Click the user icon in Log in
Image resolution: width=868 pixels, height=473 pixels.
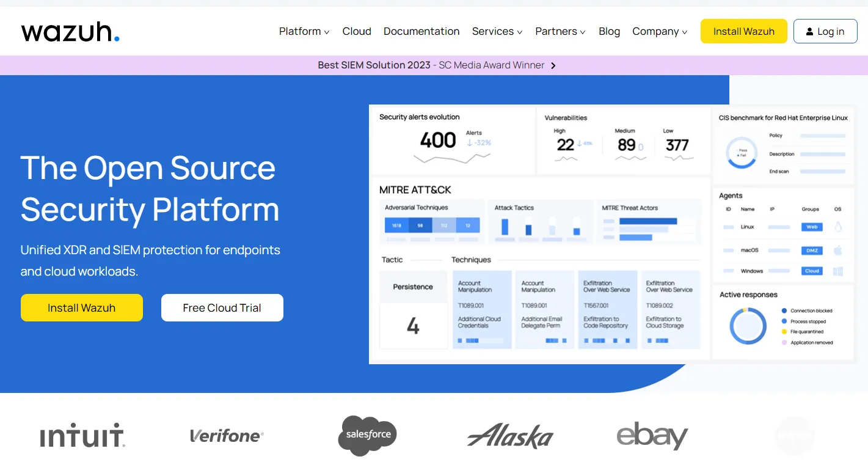pos(809,32)
